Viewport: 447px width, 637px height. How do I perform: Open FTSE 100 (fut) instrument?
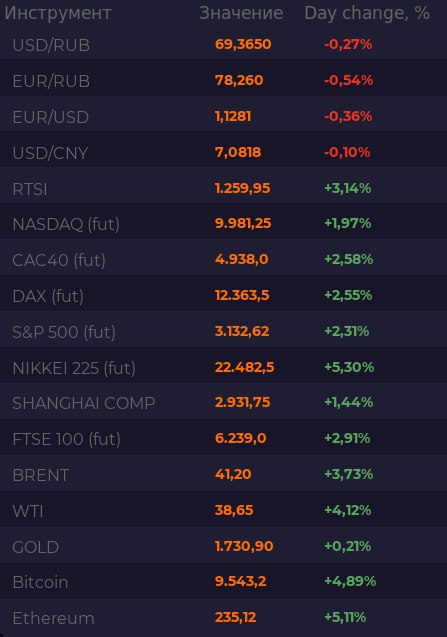67,439
